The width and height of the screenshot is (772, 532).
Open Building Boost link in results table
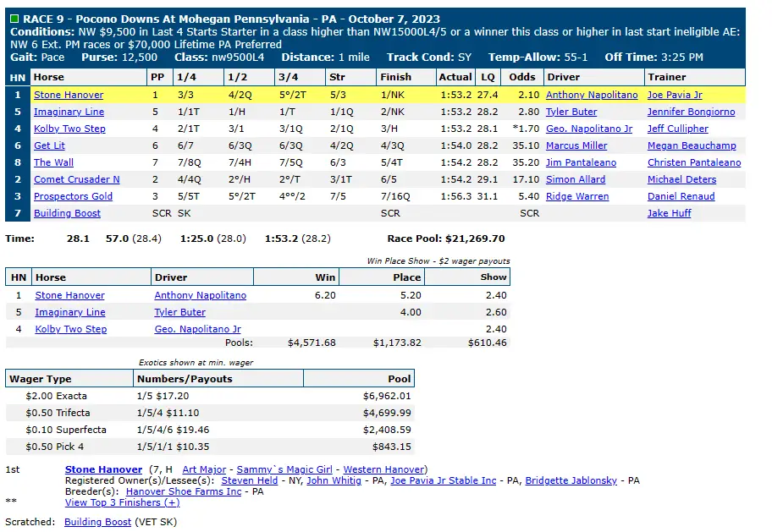[67, 213]
